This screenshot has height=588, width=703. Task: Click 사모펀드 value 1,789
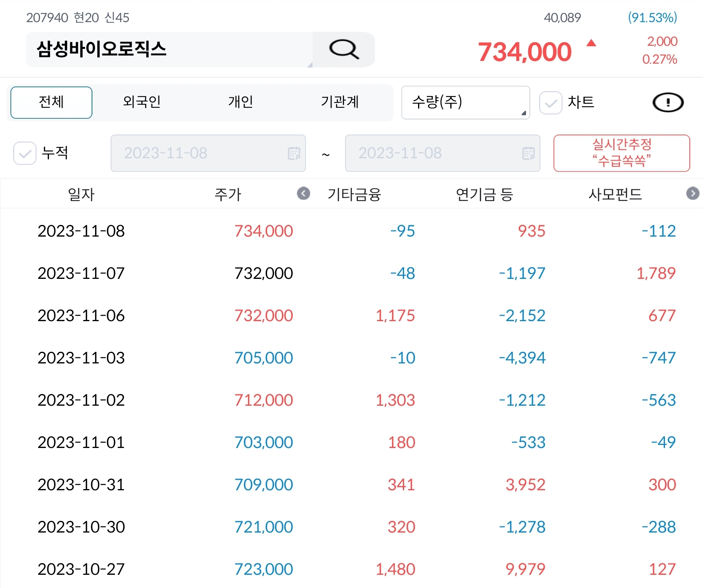click(x=656, y=273)
